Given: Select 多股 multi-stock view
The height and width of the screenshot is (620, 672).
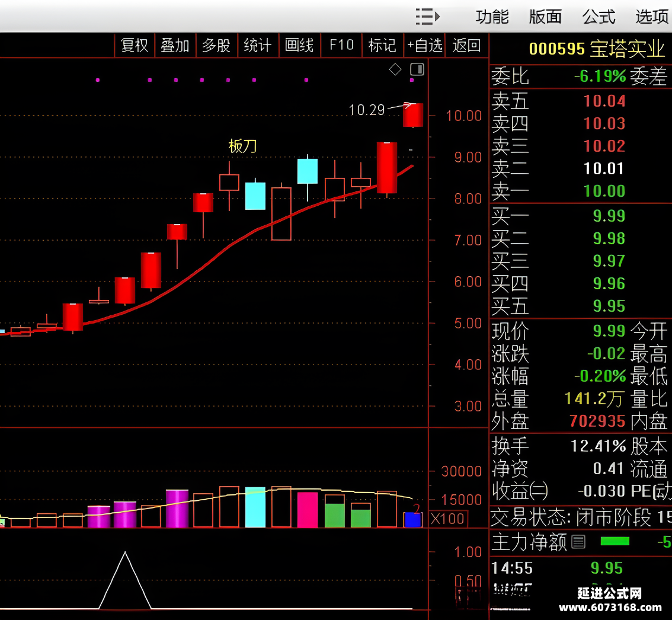Looking at the screenshot, I should [216, 45].
